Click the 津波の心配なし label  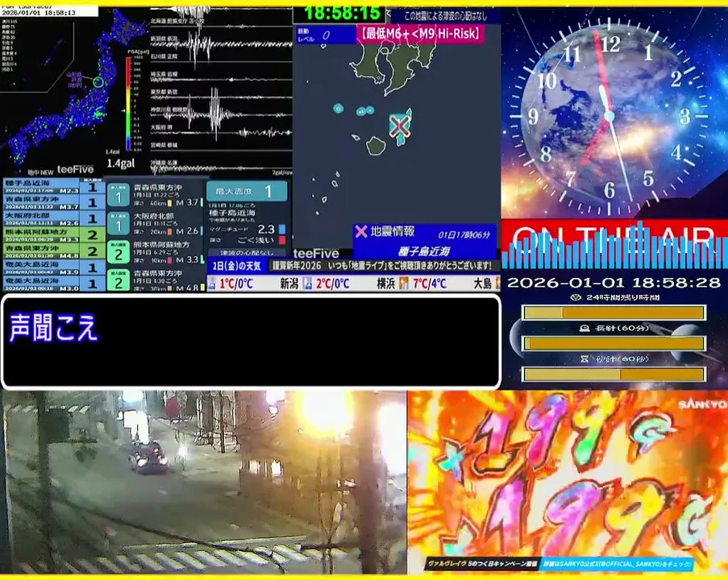point(247,253)
